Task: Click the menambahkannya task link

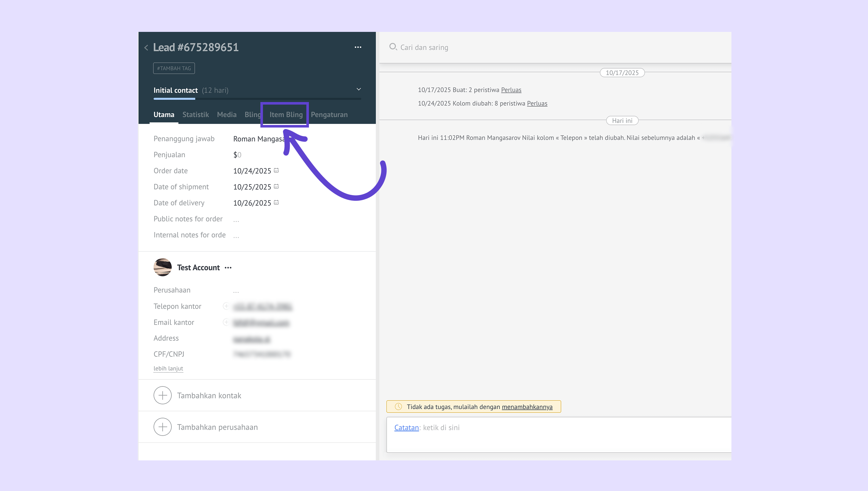Action: point(527,407)
